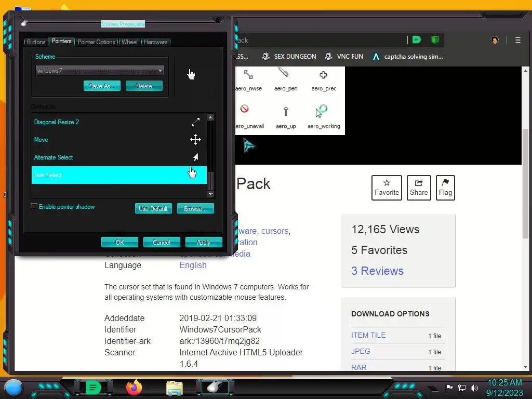Open File Explorer from the taskbar
532x399 pixels.
coord(175,388)
